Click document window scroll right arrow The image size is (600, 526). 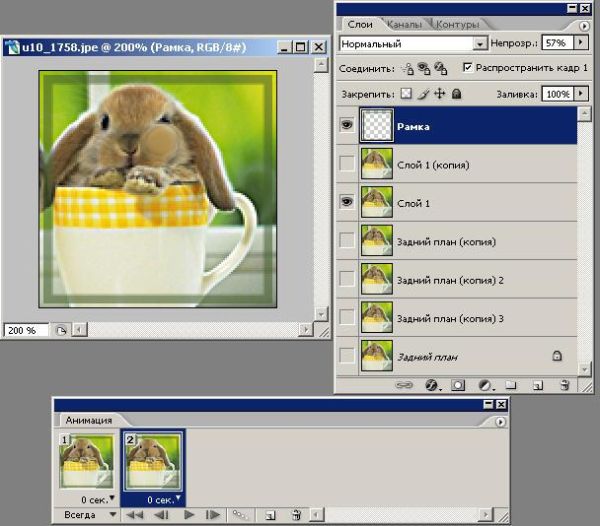[305, 330]
